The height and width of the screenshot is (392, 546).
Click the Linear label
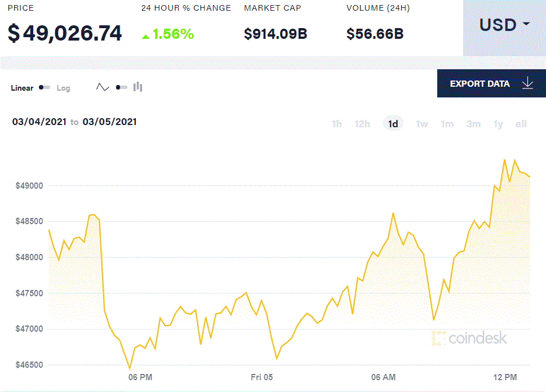pyautogui.click(x=22, y=88)
